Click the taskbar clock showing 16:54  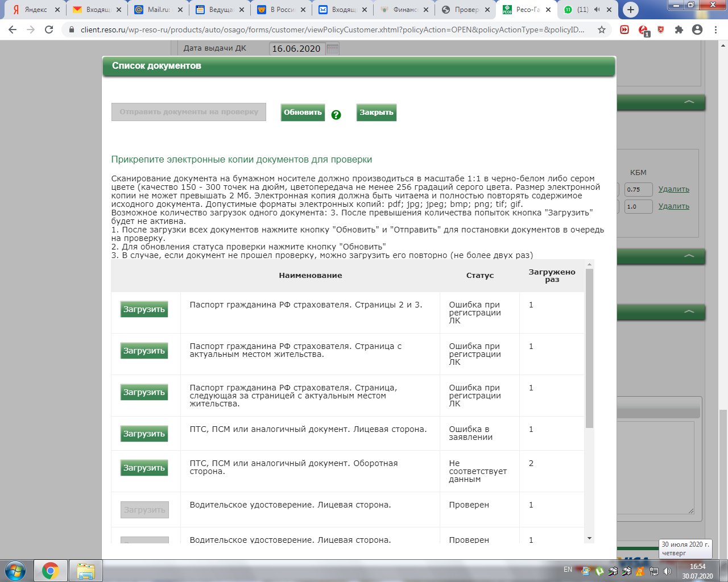(697, 571)
